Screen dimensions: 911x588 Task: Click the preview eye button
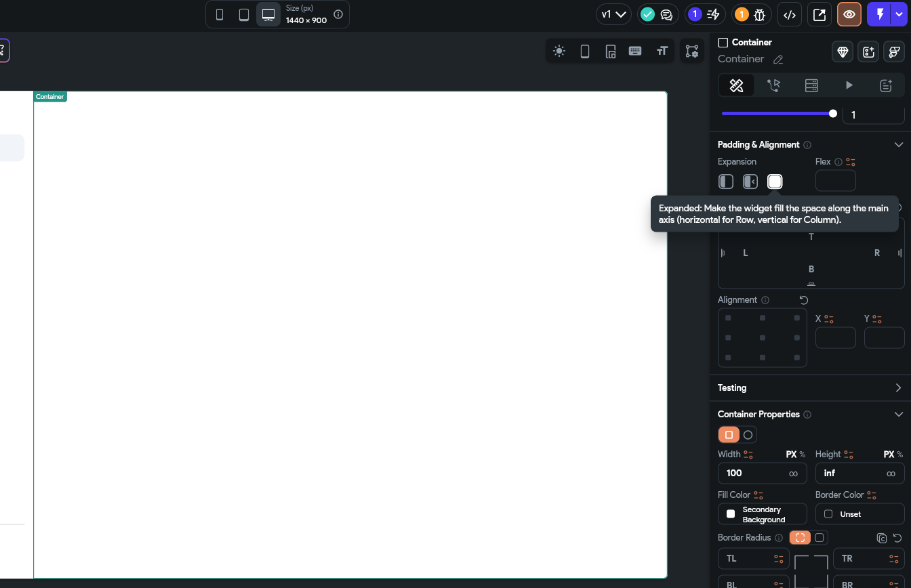tap(849, 14)
